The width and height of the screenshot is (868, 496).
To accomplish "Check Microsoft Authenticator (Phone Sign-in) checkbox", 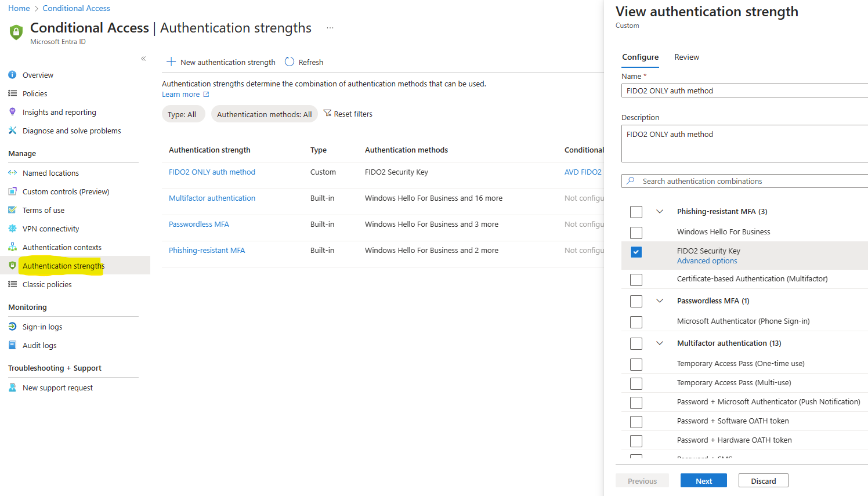I will 636,322.
